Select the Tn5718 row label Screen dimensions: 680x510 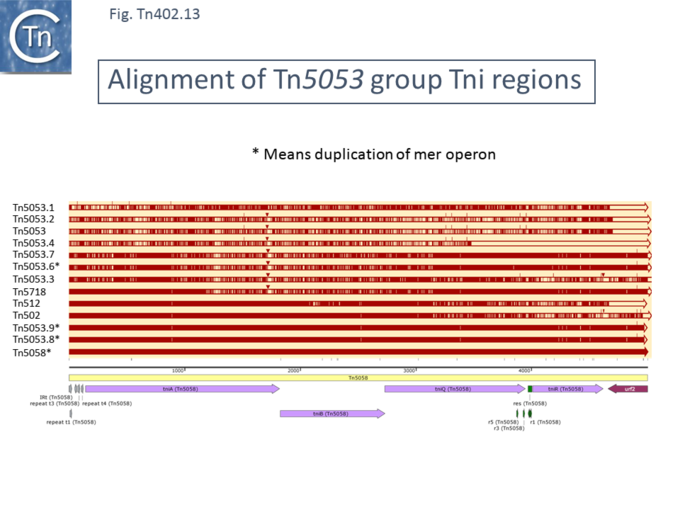tap(28, 291)
